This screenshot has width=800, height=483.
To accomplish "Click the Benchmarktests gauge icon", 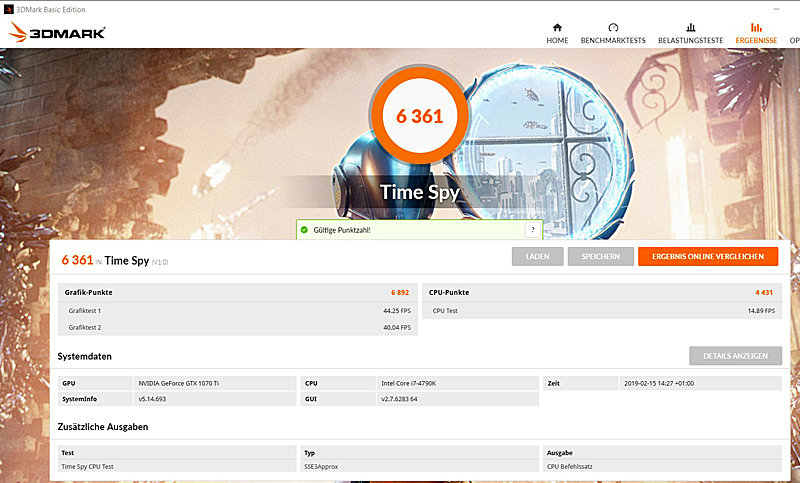I will click(613, 27).
